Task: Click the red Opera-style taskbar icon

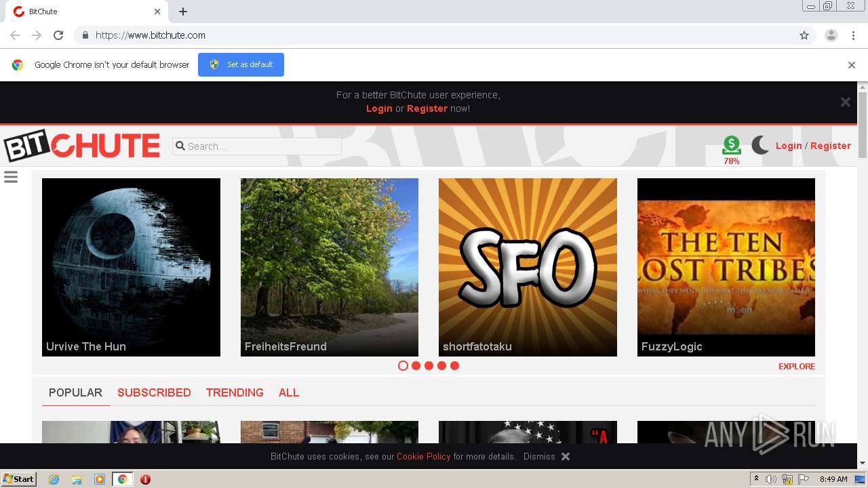Action: click(x=145, y=479)
